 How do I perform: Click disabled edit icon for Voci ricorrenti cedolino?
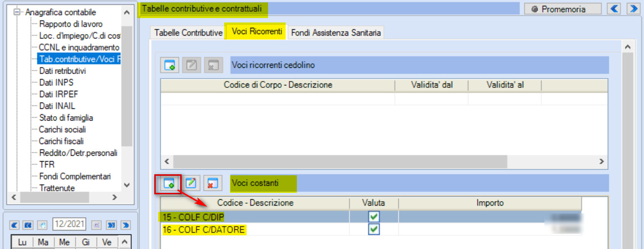pyautogui.click(x=191, y=65)
